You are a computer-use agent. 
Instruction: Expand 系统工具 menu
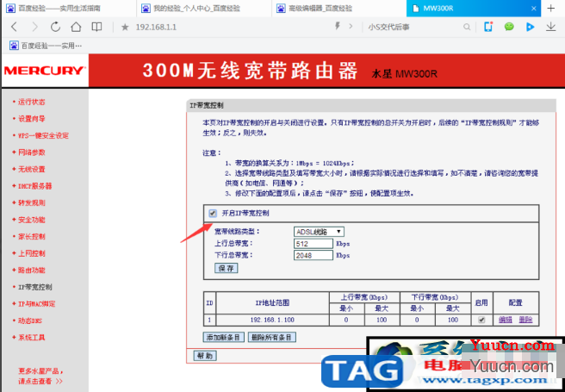(x=32, y=338)
